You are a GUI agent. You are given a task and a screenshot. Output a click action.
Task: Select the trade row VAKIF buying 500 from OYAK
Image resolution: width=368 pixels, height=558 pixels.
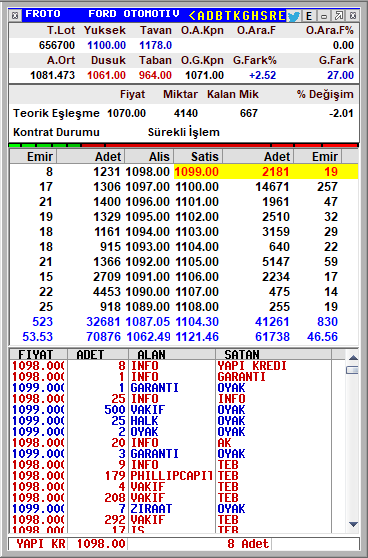pos(171,410)
